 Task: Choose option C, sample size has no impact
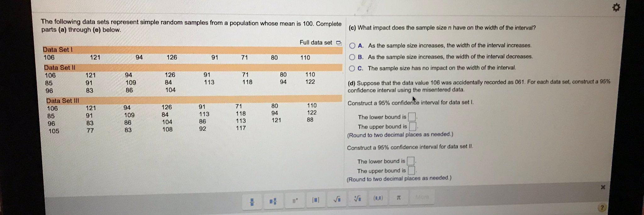pos(353,67)
